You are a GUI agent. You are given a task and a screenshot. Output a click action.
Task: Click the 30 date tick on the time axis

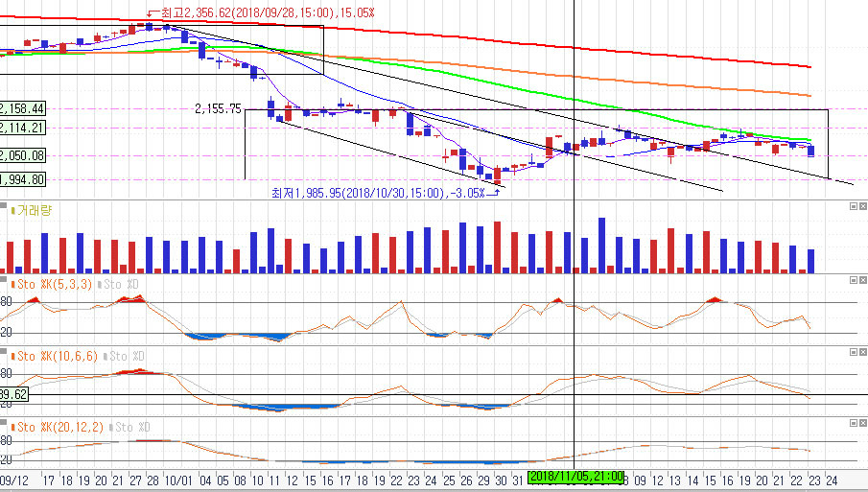501,480
